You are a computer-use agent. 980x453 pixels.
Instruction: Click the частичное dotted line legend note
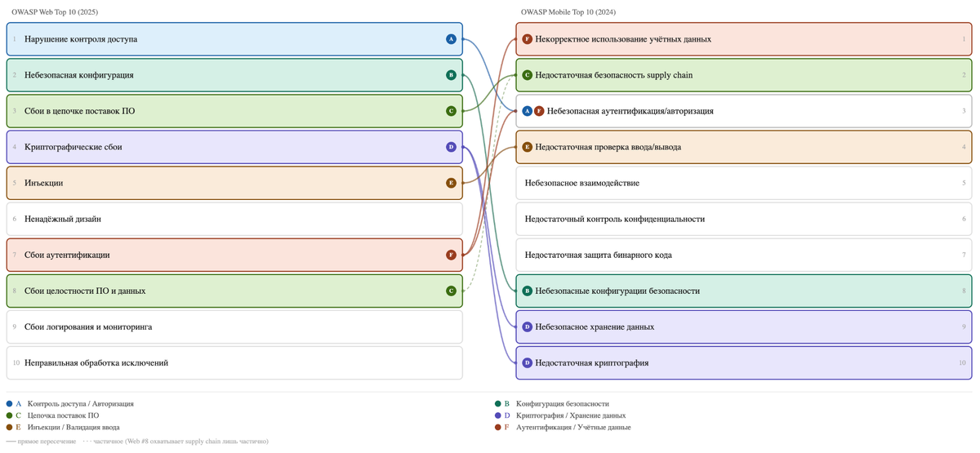176,442
